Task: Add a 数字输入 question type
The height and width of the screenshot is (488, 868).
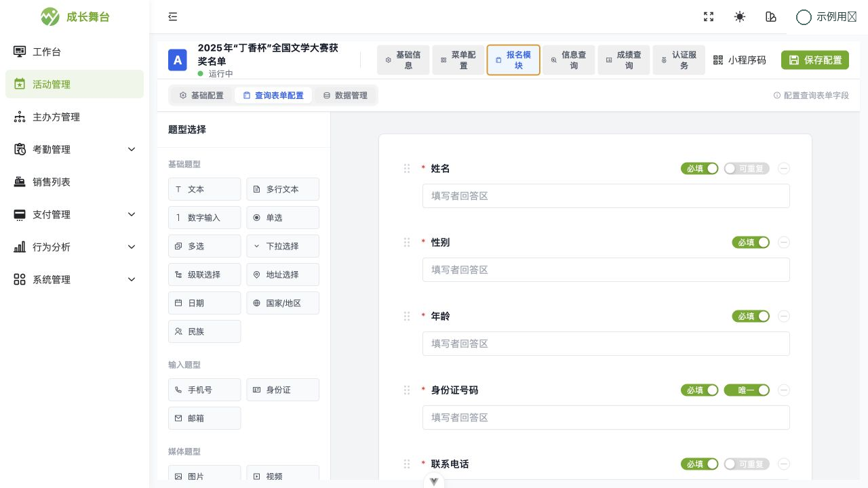Action: click(x=205, y=218)
